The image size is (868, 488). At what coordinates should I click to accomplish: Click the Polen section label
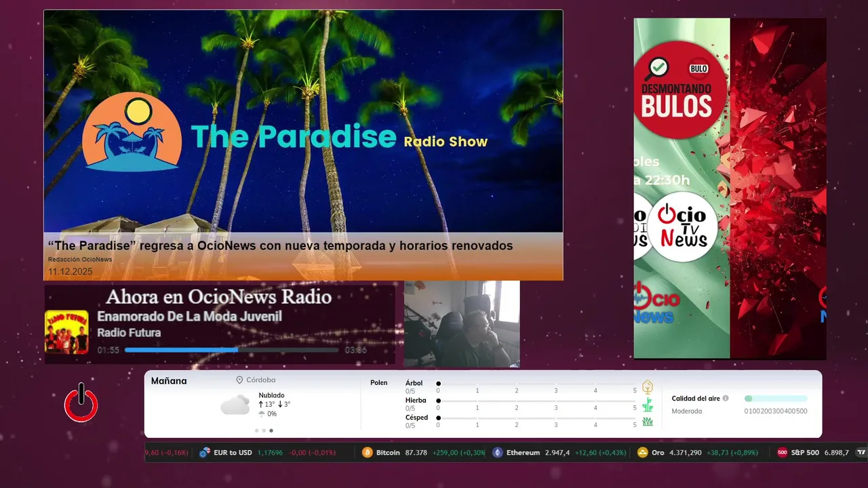point(379,383)
